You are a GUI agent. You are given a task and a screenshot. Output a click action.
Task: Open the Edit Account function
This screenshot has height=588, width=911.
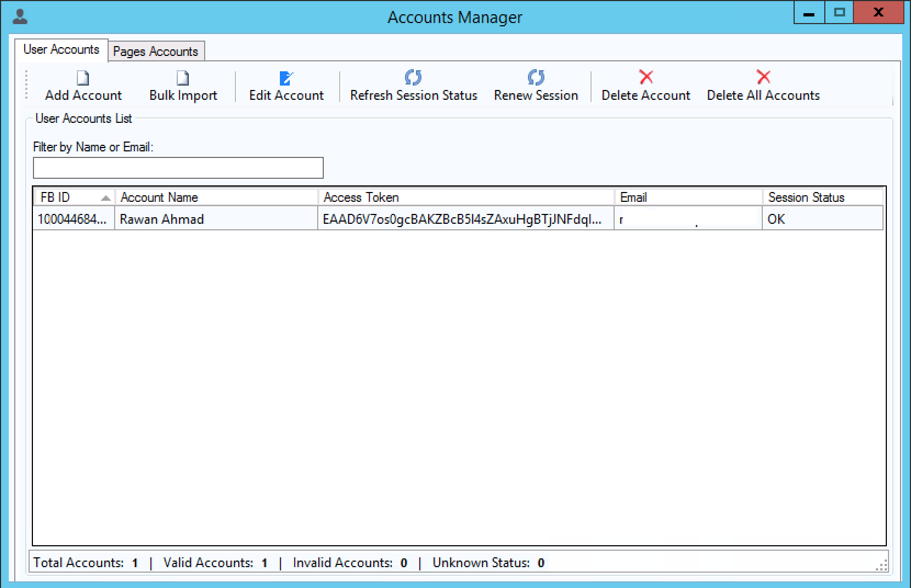pyautogui.click(x=285, y=78)
